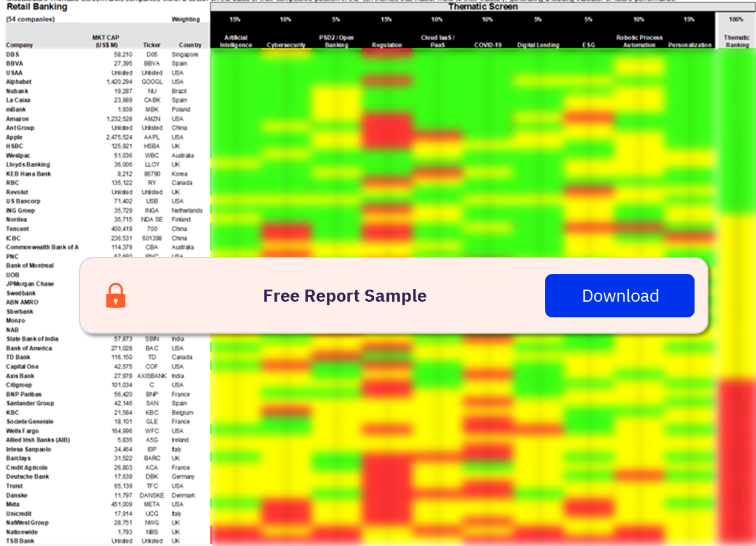This screenshot has width=756, height=546.
Task: Click the Personalization column header
Action: coord(690,45)
